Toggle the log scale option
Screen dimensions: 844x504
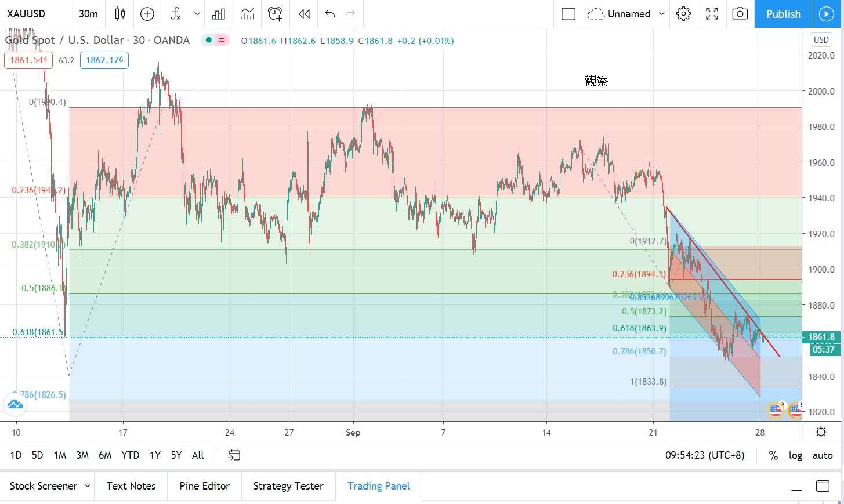(x=795, y=455)
